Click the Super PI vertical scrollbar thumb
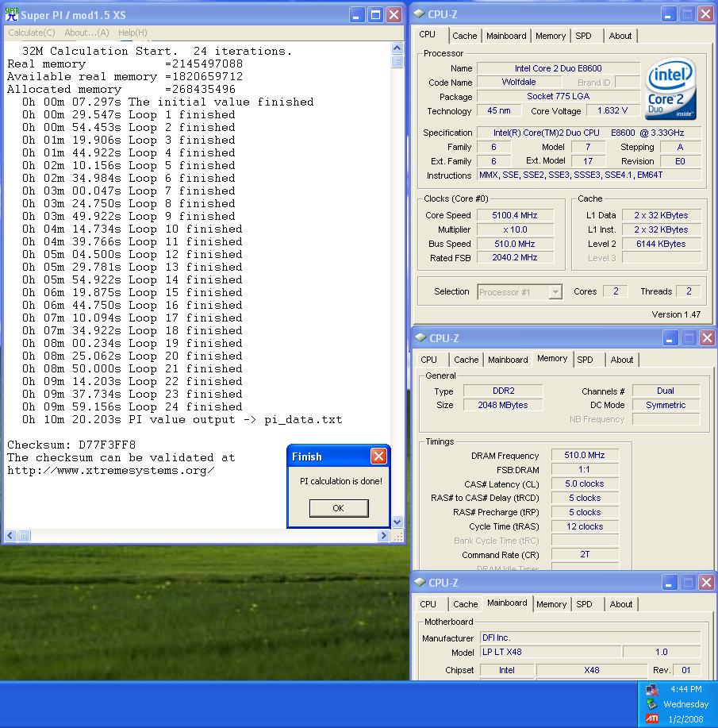 397,61
